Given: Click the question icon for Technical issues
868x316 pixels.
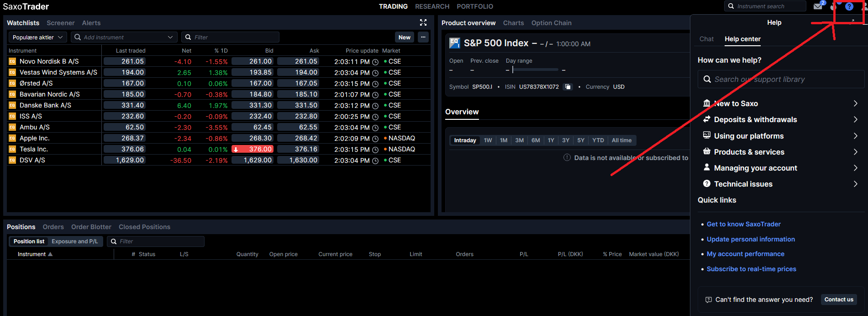Looking at the screenshot, I should pos(707,183).
